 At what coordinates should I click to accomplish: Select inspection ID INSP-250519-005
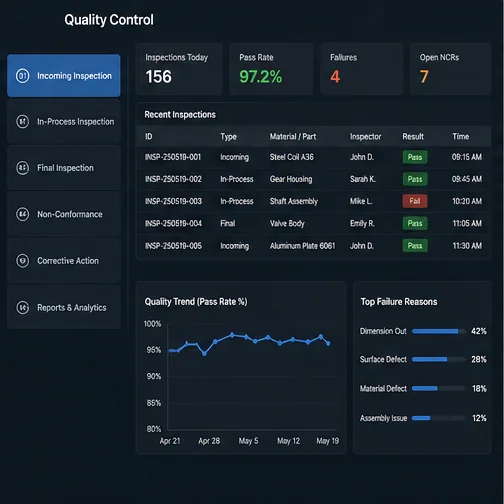click(173, 246)
